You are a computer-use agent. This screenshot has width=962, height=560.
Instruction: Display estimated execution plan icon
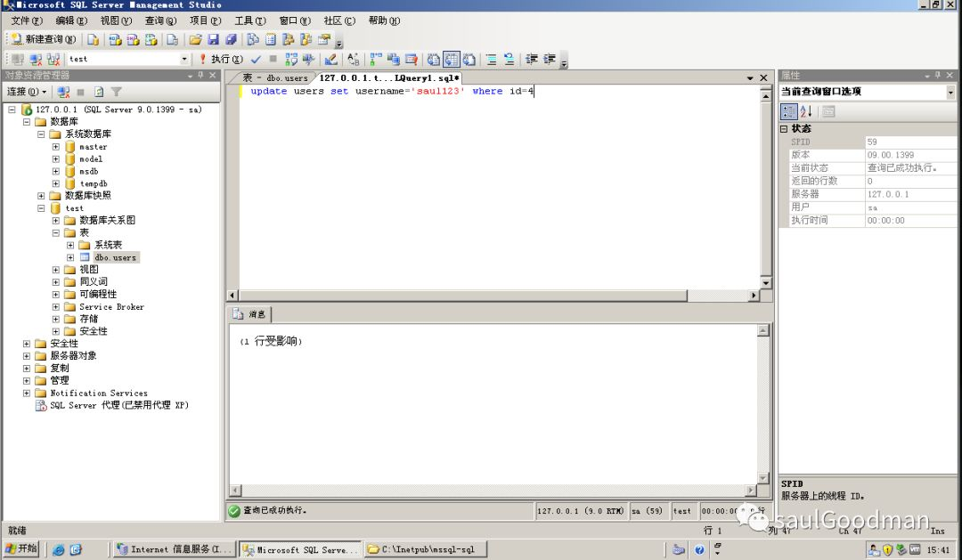(x=290, y=59)
